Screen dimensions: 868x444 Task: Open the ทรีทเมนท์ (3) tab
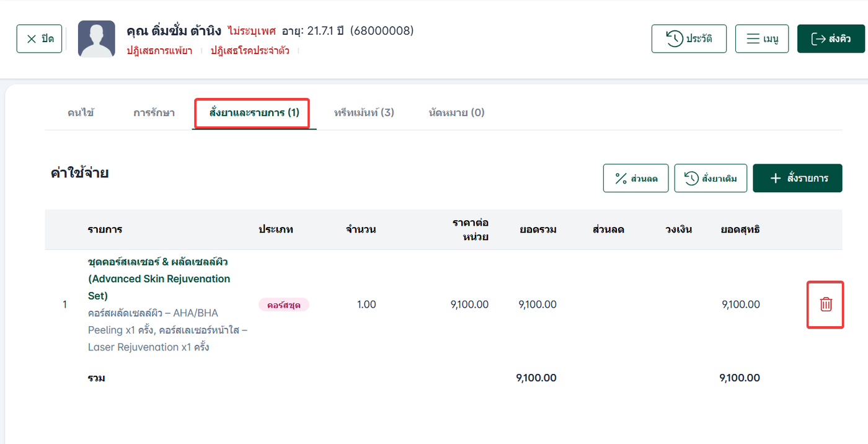(364, 113)
